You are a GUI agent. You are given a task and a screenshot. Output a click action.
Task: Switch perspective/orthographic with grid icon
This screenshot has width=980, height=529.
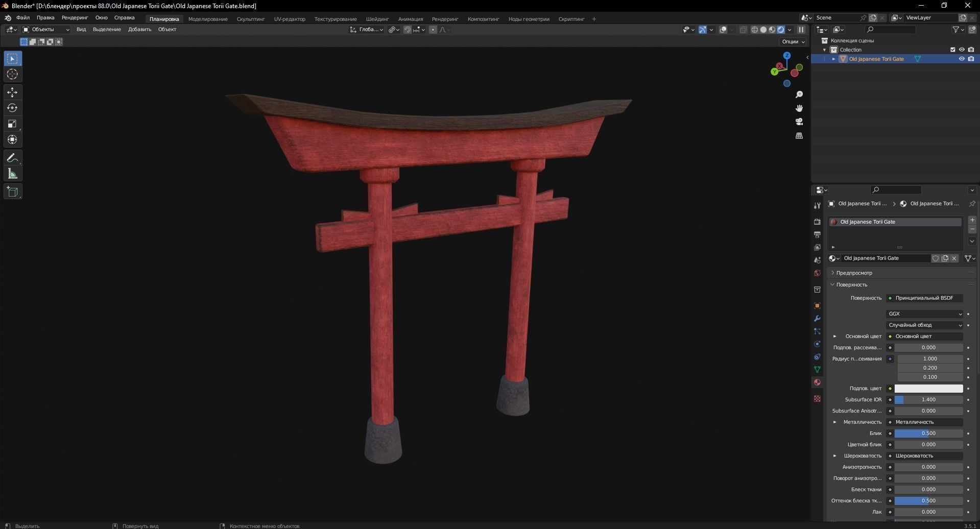799,135
